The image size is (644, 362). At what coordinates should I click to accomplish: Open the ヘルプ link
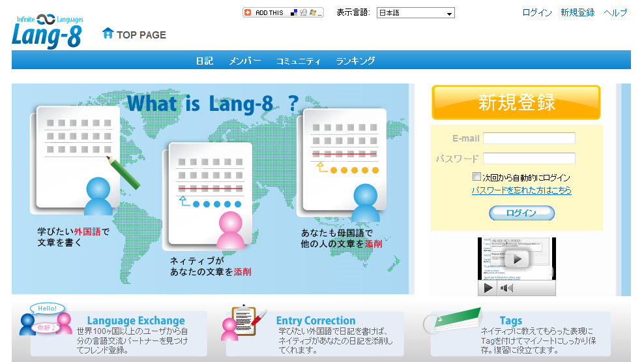(x=615, y=13)
